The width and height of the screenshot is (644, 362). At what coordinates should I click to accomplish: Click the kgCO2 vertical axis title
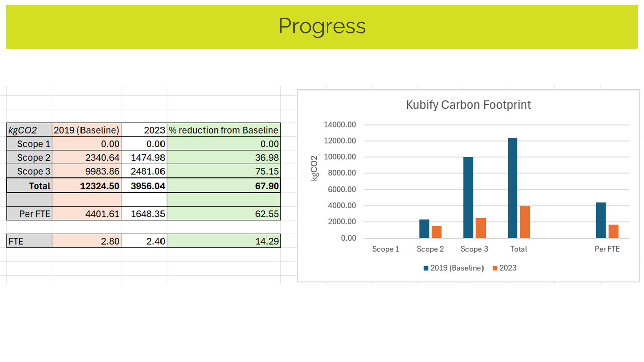[314, 169]
